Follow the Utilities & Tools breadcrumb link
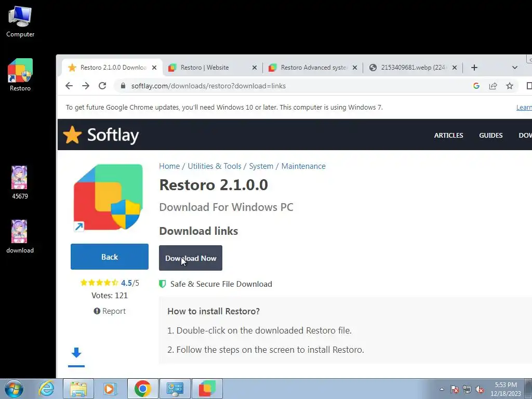 point(215,166)
